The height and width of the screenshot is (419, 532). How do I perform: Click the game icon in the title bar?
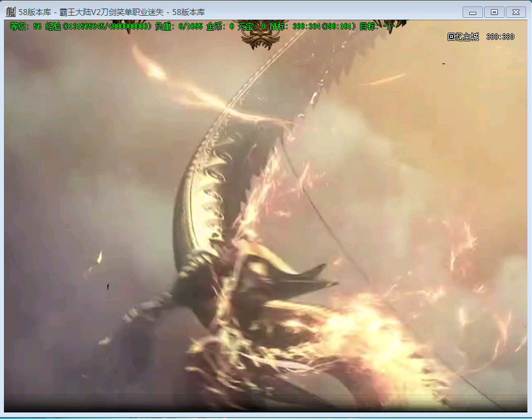tap(10, 12)
